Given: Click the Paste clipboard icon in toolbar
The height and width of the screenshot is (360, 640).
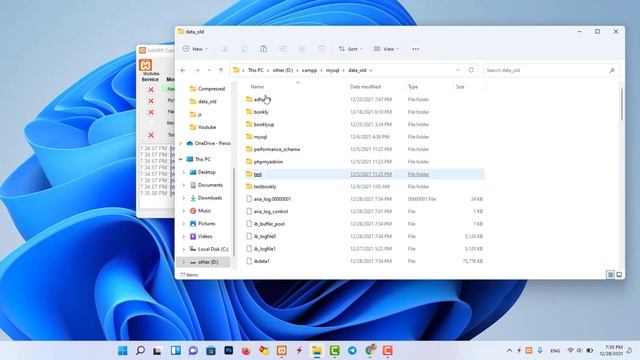Looking at the screenshot, I should (x=264, y=49).
